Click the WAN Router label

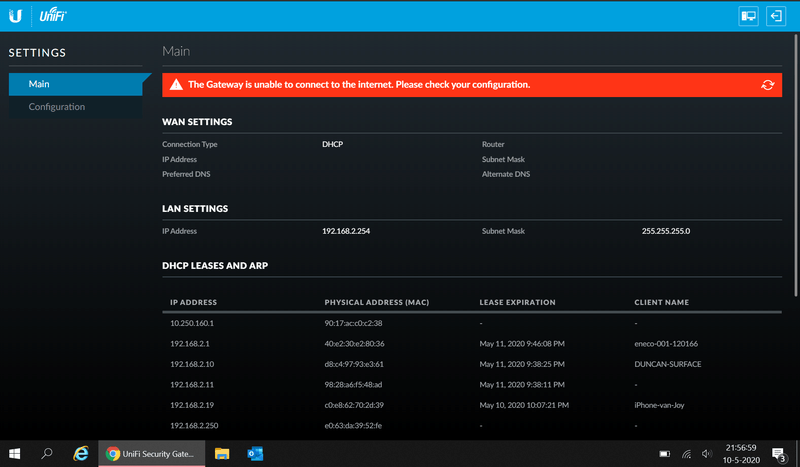(x=493, y=144)
